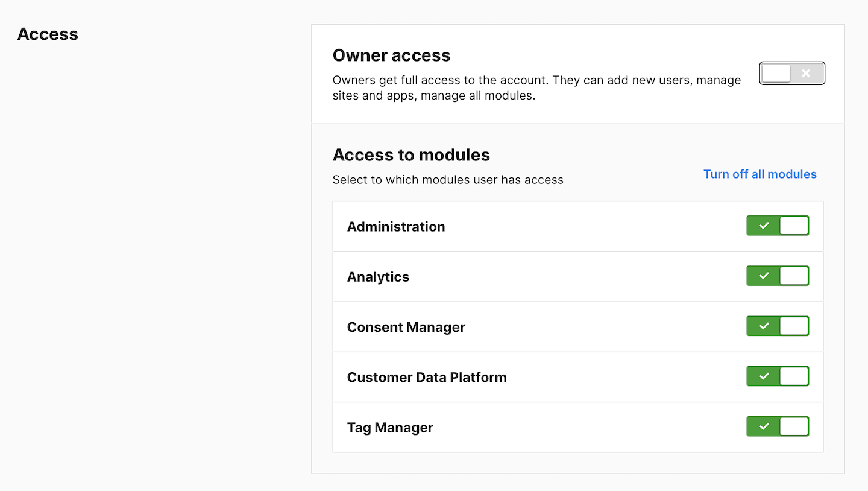Click the checkmark icon in Customer Data Platform row
This screenshot has width=868, height=491.
764,376
